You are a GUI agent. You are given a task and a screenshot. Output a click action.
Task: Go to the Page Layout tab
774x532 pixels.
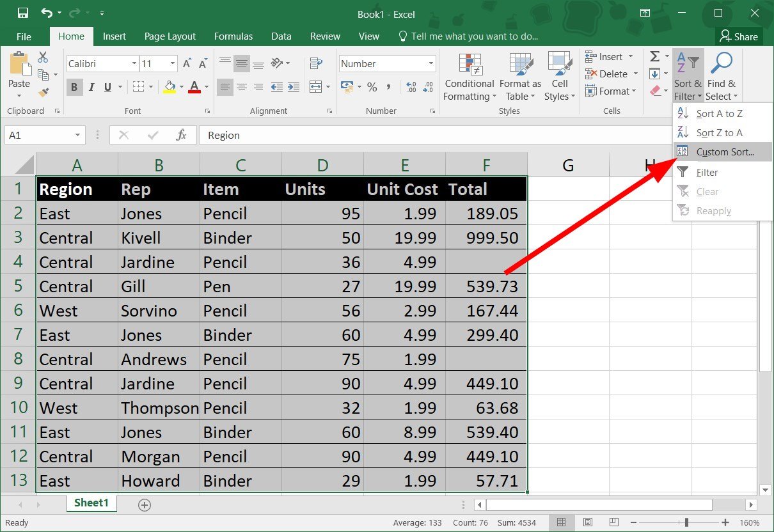pos(170,36)
